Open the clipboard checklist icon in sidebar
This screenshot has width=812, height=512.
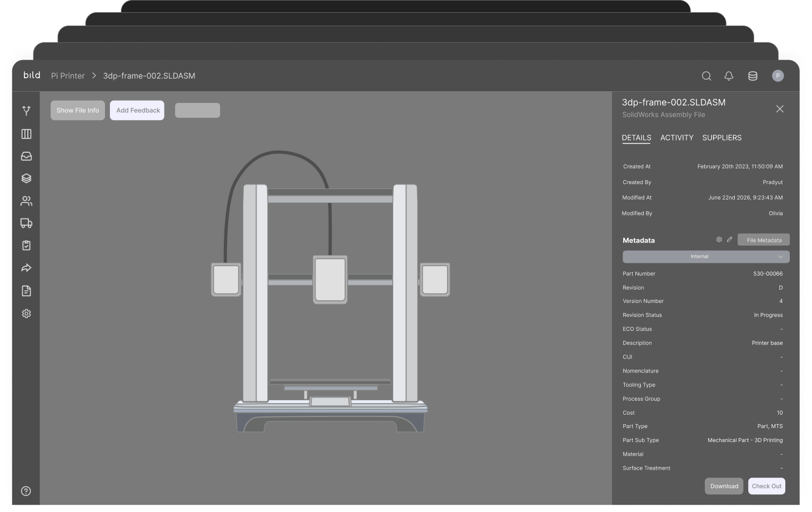tap(26, 245)
